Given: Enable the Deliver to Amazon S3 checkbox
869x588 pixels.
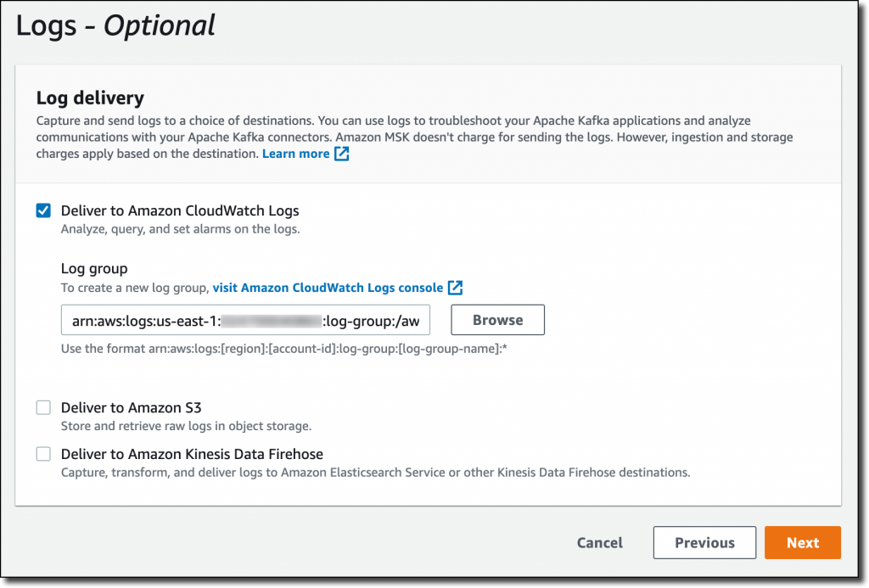Looking at the screenshot, I should 43,408.
